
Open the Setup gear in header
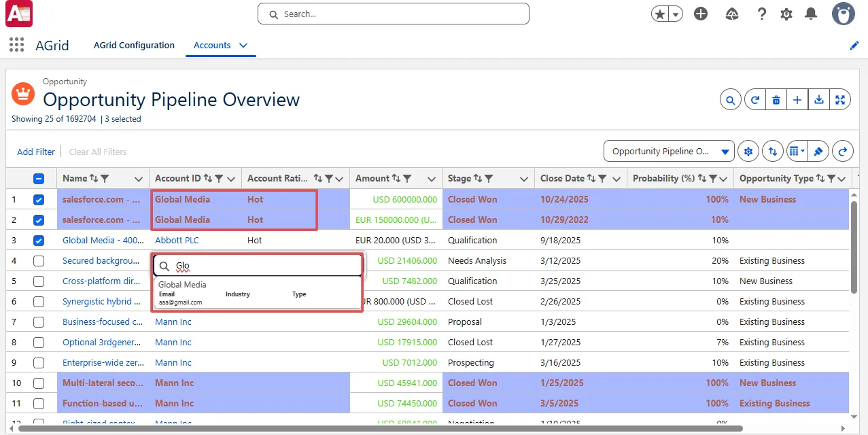[786, 14]
